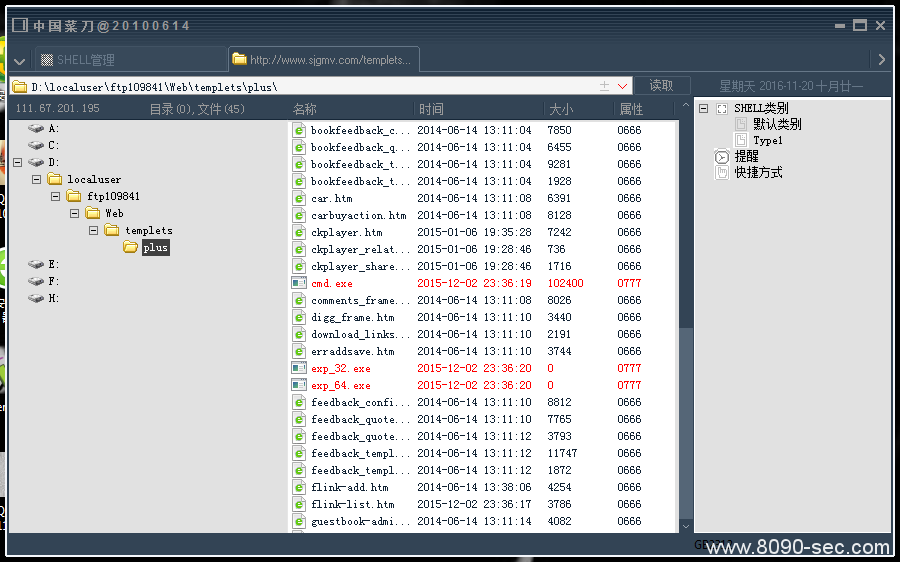This screenshot has width=900, height=562.
Task: Click the F: drive icon
Action: click(36, 281)
